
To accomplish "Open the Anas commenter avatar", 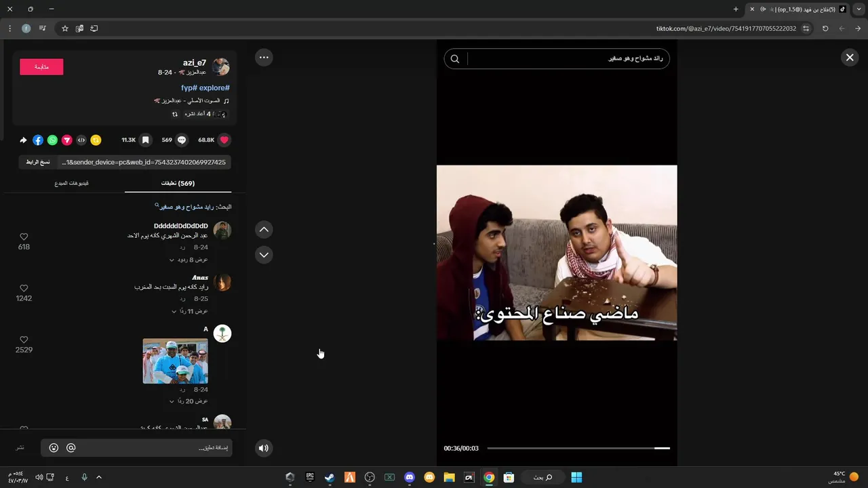I will (222, 282).
